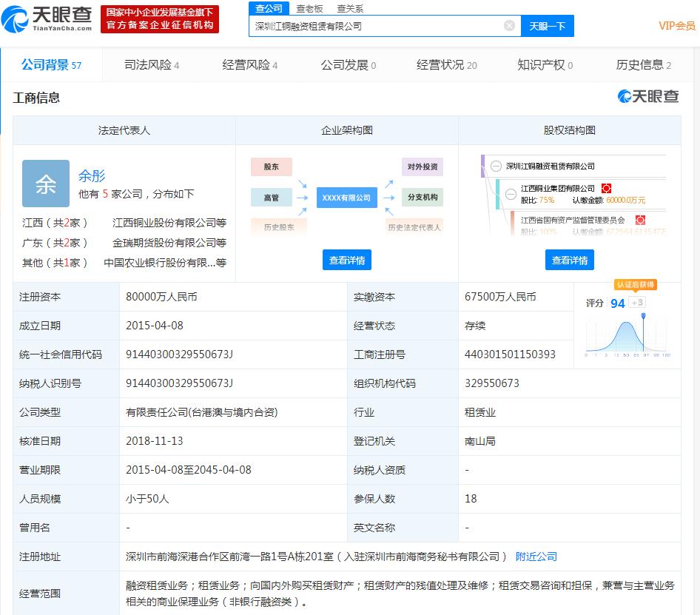Click the 江西铜业股份有限公司等 company entry
Viewport: 700px width, 615px height.
[169, 223]
